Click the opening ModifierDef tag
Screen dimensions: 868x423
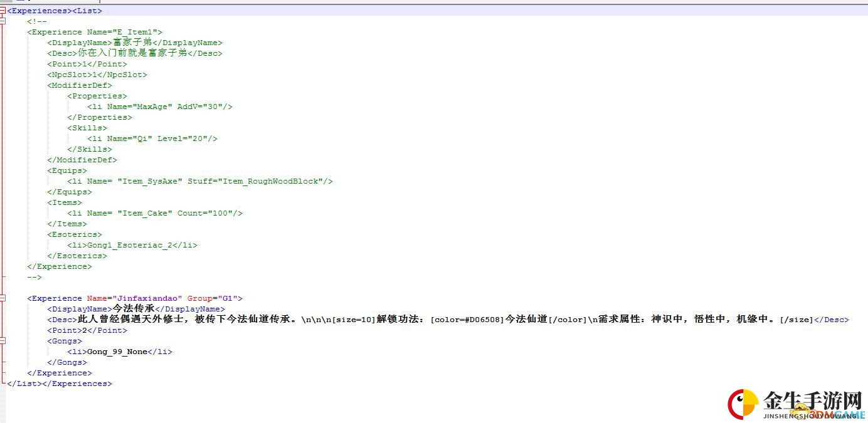click(80, 85)
